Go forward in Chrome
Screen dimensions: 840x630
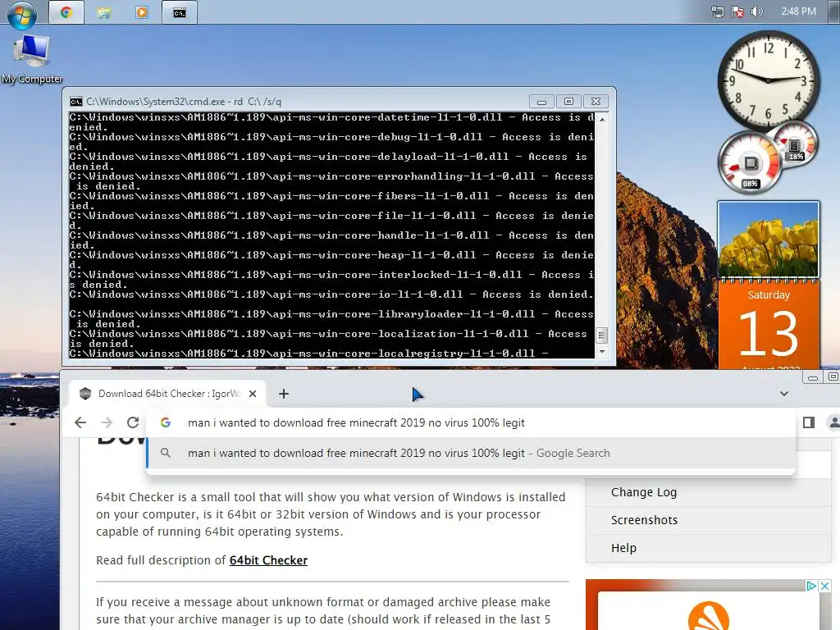click(107, 422)
